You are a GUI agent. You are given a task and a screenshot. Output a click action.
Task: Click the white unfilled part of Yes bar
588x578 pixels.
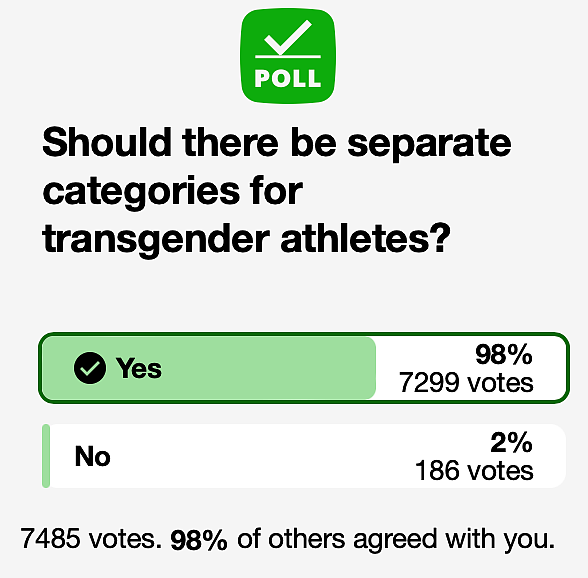tap(471, 368)
